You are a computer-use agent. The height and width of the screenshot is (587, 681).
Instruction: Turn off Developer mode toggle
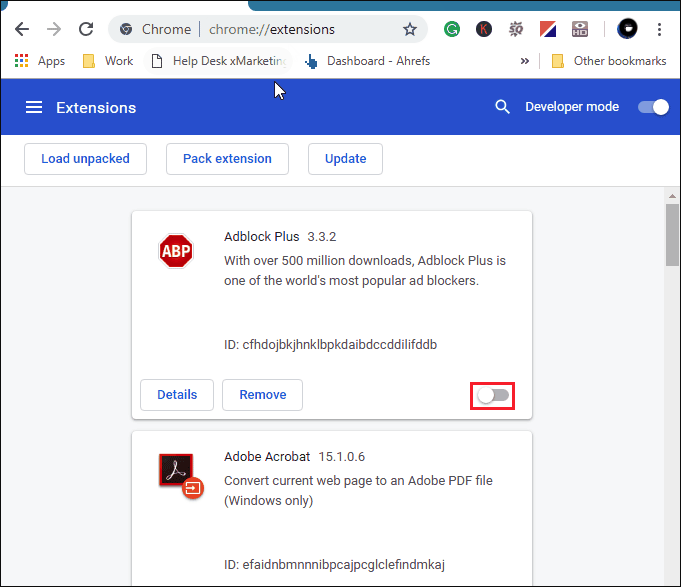[653, 107]
